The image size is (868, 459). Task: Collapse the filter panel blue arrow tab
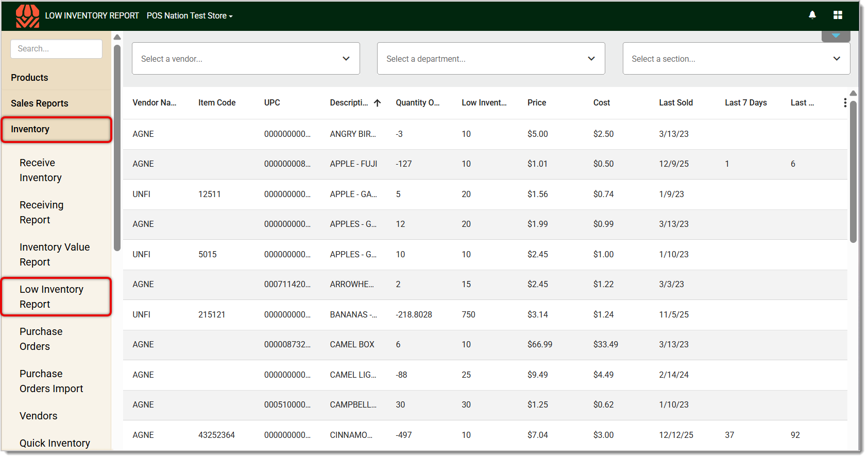coord(836,36)
